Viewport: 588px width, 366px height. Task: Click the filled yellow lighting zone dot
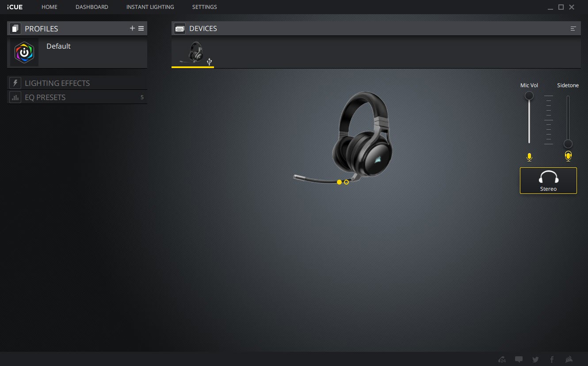(x=339, y=182)
